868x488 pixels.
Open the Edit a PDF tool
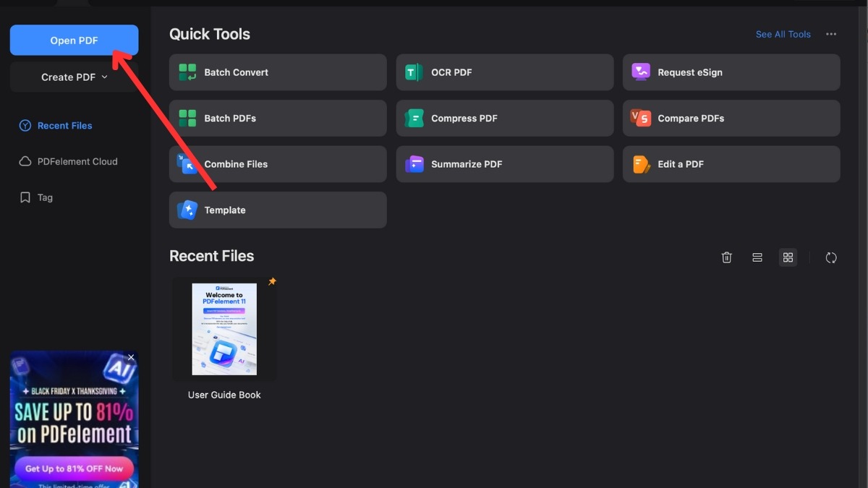[731, 164]
